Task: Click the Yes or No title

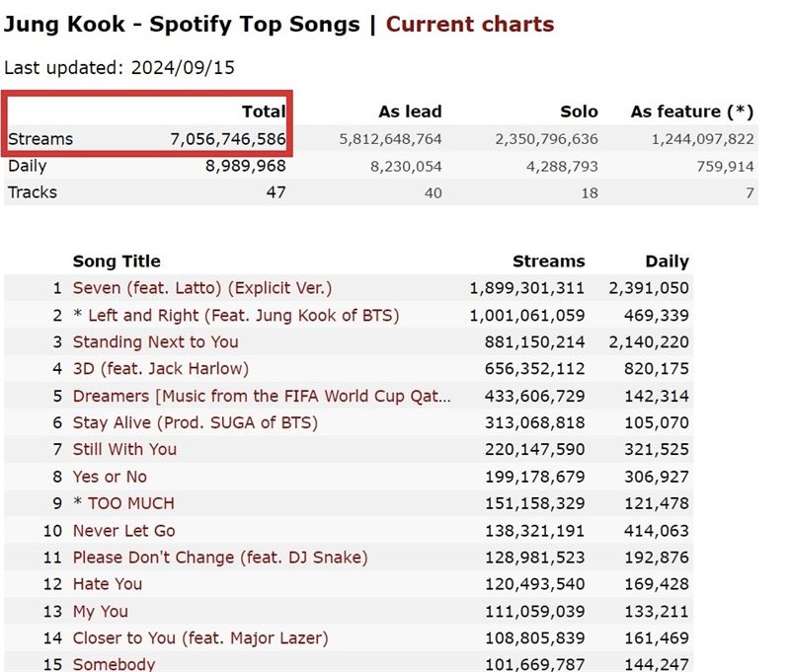Action: [110, 477]
